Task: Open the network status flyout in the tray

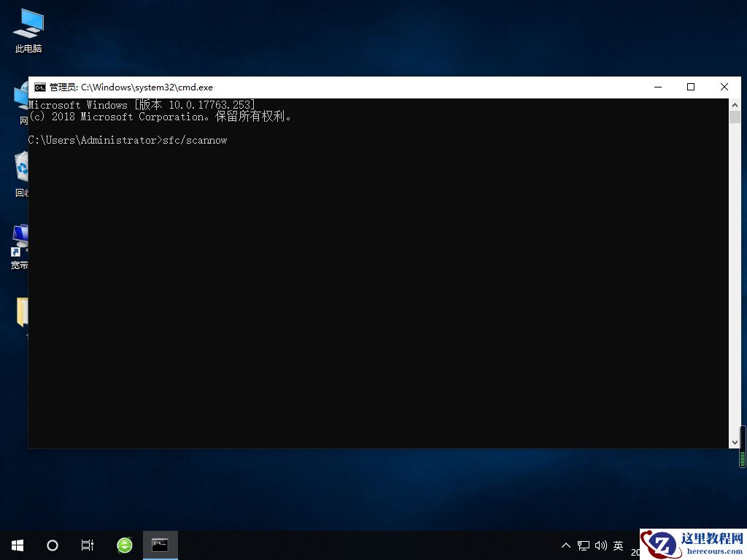Action: (x=584, y=545)
